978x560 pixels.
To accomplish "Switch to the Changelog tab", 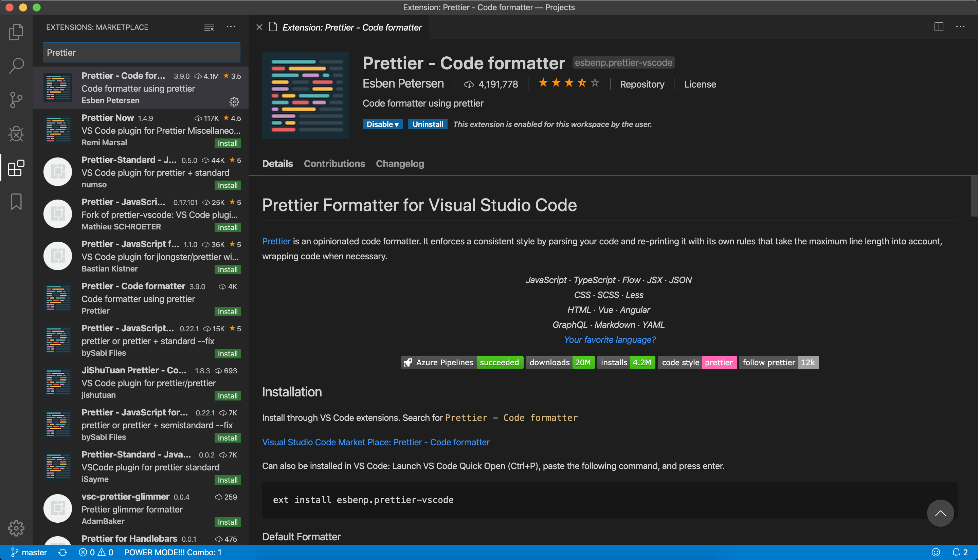I will click(400, 164).
